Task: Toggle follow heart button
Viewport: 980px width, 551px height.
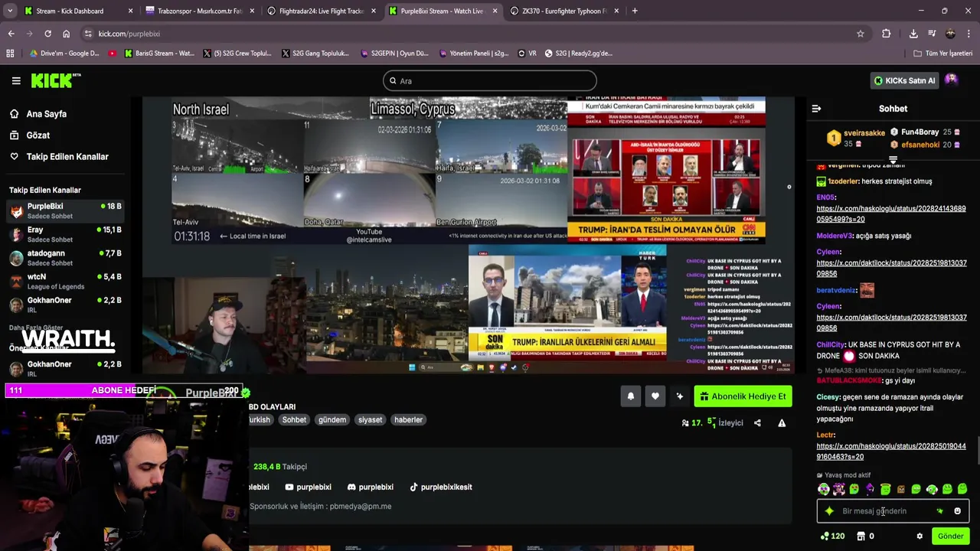Action: [x=655, y=396]
